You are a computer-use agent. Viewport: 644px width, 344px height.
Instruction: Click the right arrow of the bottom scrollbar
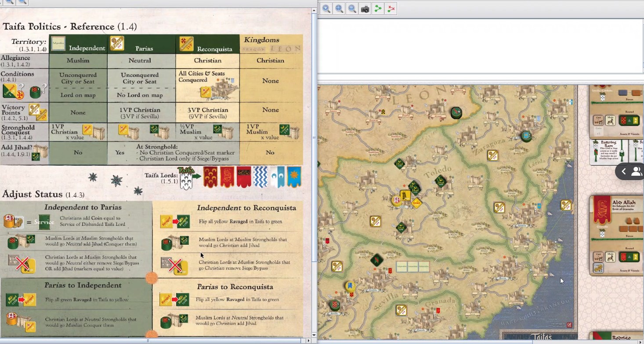[x=308, y=340]
